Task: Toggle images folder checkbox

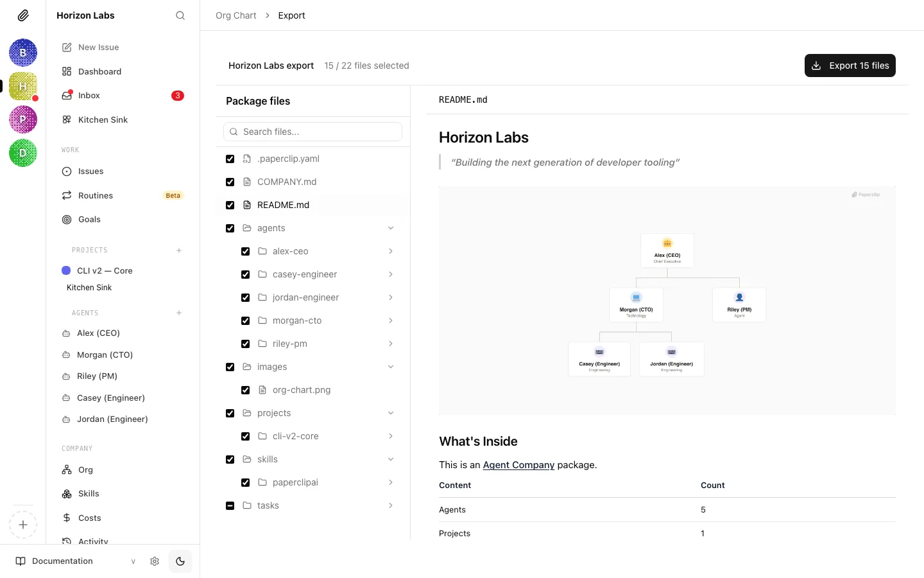Action: (x=230, y=367)
